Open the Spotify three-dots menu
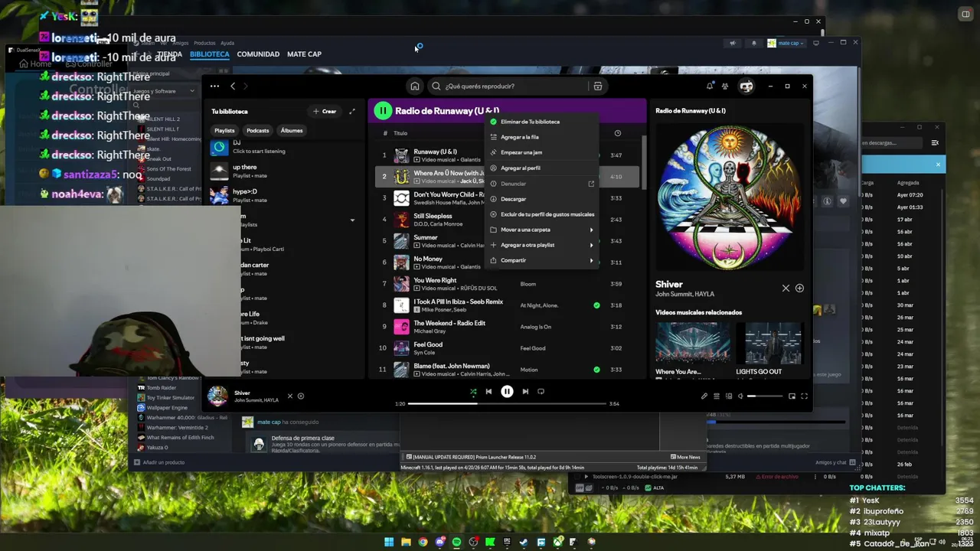980x551 pixels. tap(214, 86)
